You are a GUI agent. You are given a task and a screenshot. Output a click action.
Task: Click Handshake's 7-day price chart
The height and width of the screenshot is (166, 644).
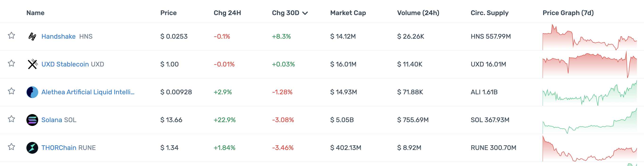590,37
